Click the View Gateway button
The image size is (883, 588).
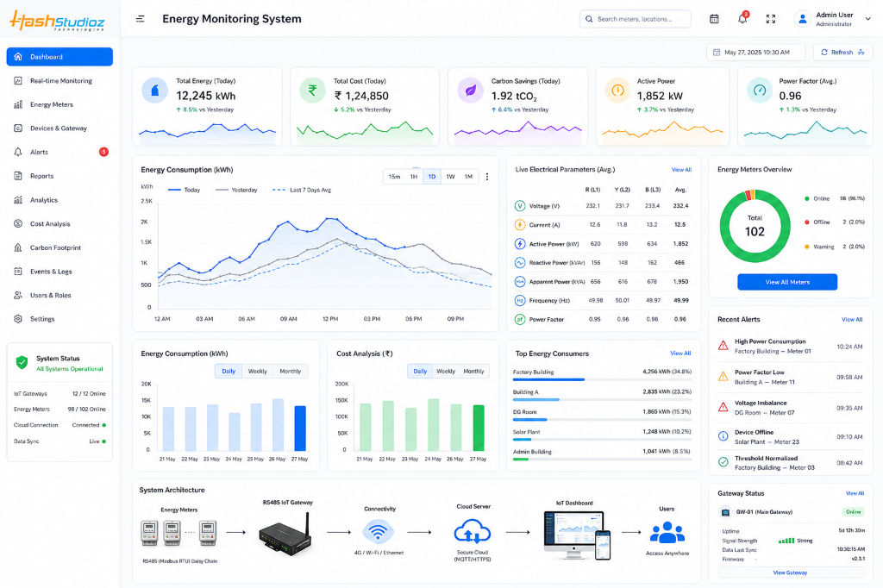coord(790,572)
